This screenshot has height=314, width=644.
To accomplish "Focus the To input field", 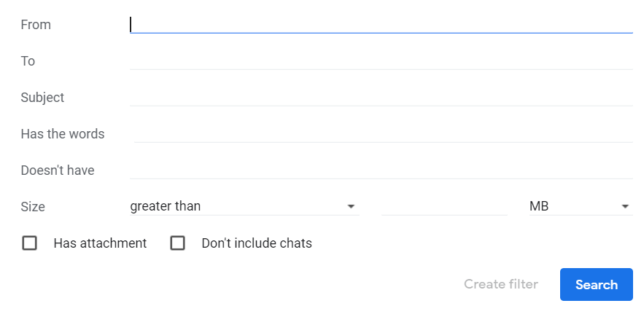I will [381, 61].
